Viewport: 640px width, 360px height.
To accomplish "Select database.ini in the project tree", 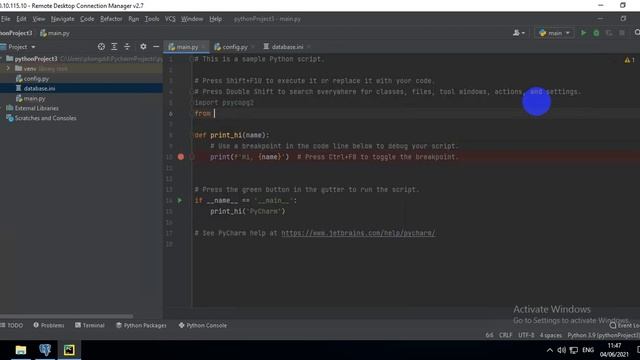I will pos(39,88).
